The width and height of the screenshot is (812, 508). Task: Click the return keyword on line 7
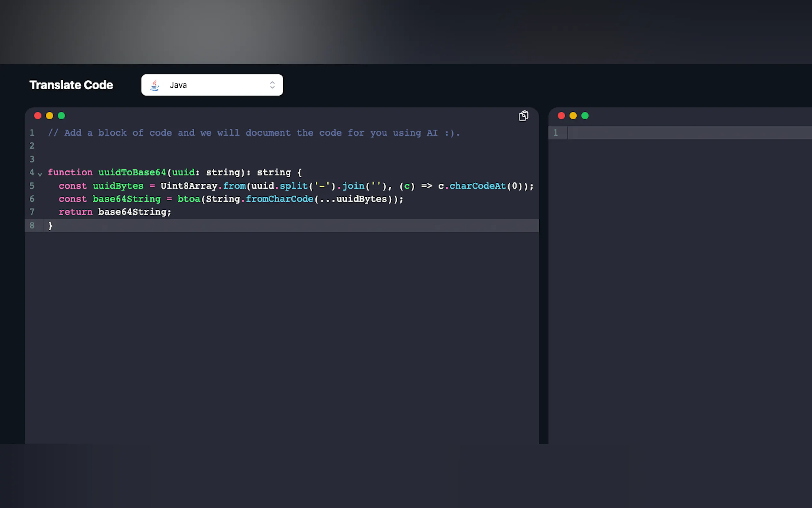pyautogui.click(x=75, y=212)
